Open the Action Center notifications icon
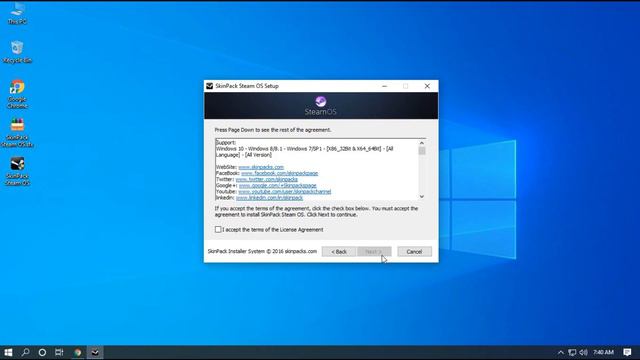This screenshot has height=360, width=640. pyautogui.click(x=627, y=352)
